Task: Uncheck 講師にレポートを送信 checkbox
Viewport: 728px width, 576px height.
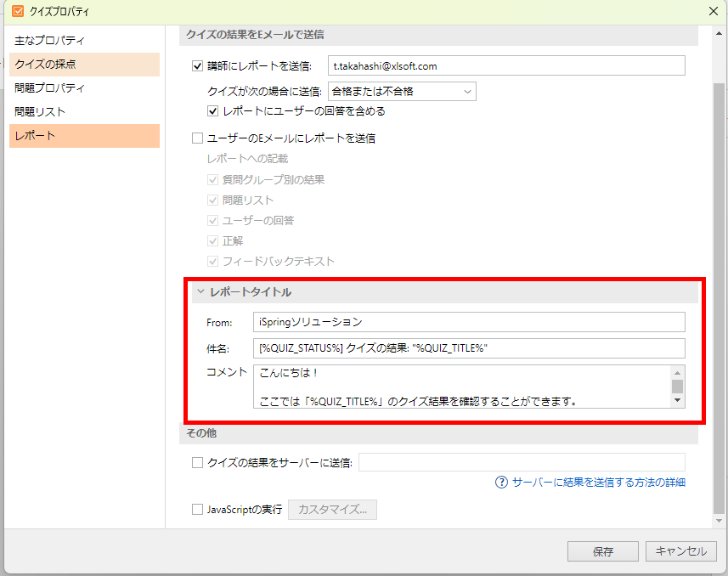Action: pyautogui.click(x=198, y=66)
